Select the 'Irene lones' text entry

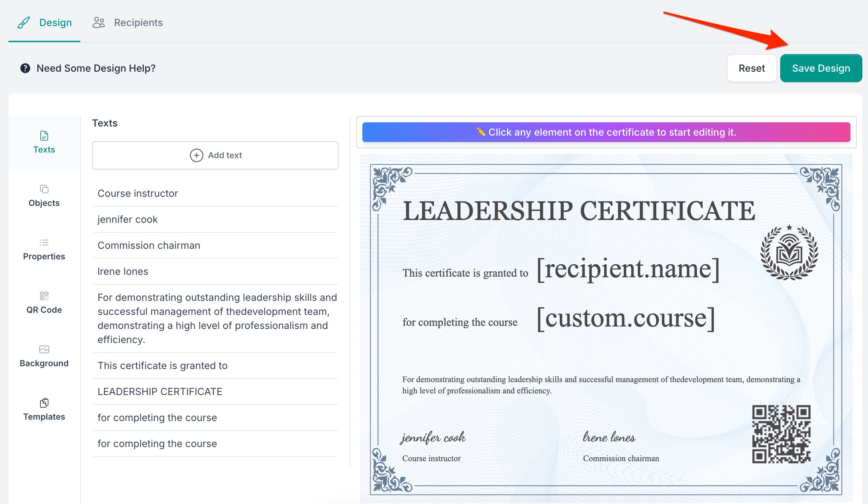[123, 271]
